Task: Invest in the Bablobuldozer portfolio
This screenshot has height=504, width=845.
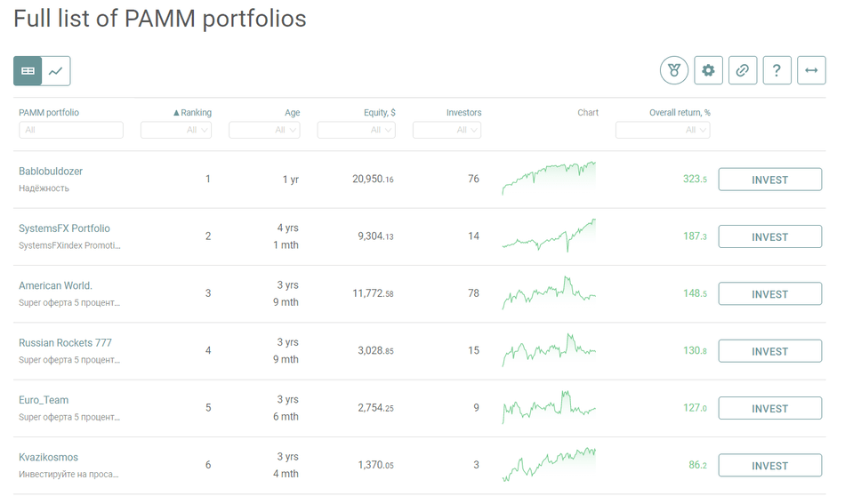Action: tap(769, 180)
